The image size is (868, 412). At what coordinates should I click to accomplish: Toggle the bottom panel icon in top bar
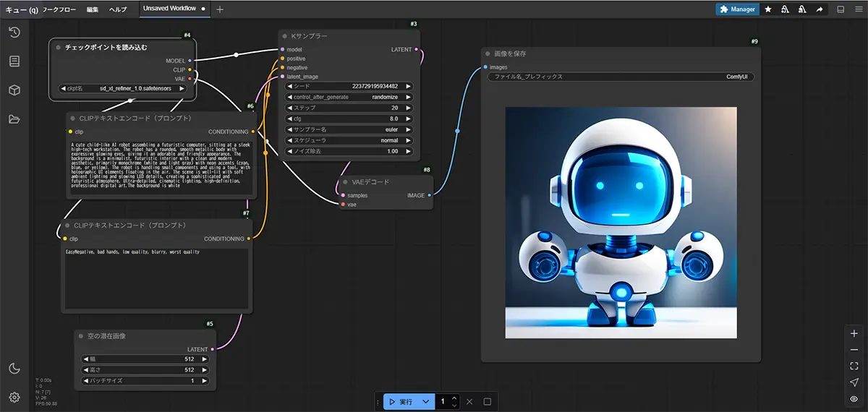841,9
